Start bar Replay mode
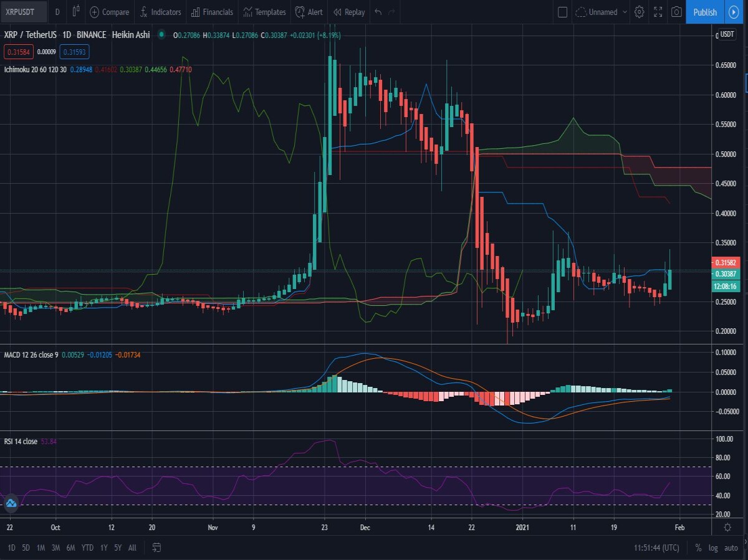 click(349, 12)
